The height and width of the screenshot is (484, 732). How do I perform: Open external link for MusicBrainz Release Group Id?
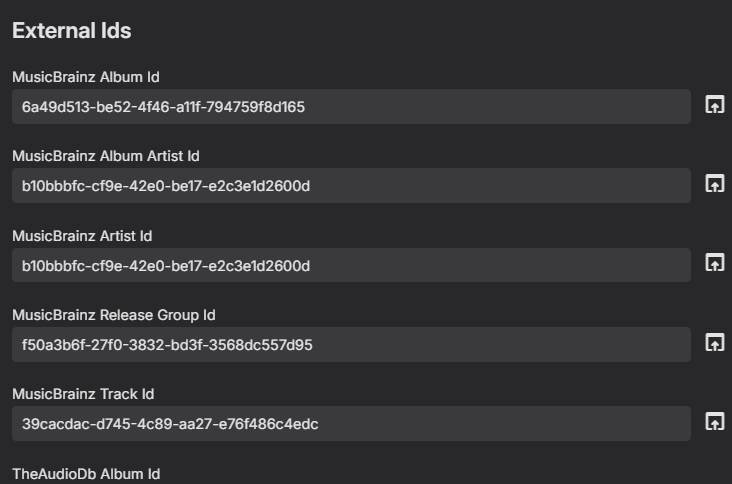[x=714, y=343]
